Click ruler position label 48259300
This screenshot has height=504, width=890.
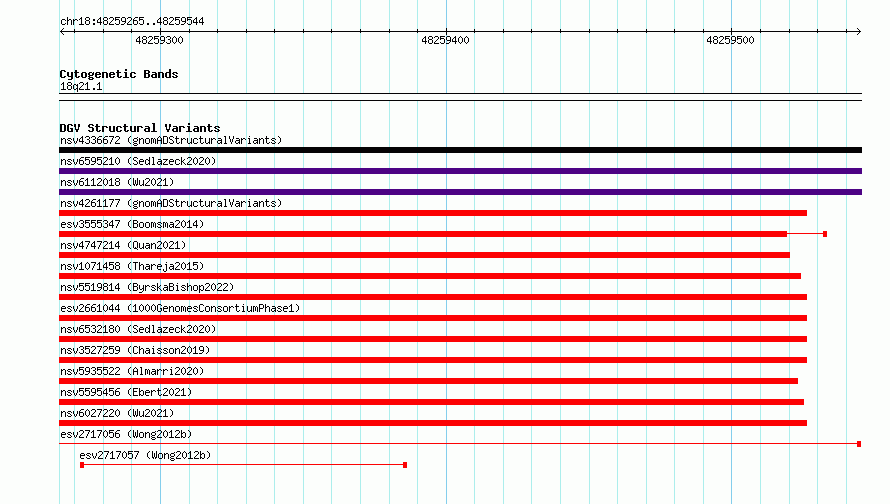[x=159, y=40]
